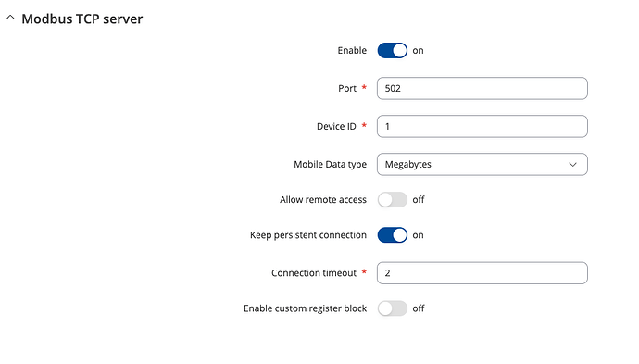Open the Mobile Data type dropdown
This screenshot has height=364, width=639.
pyautogui.click(x=482, y=164)
